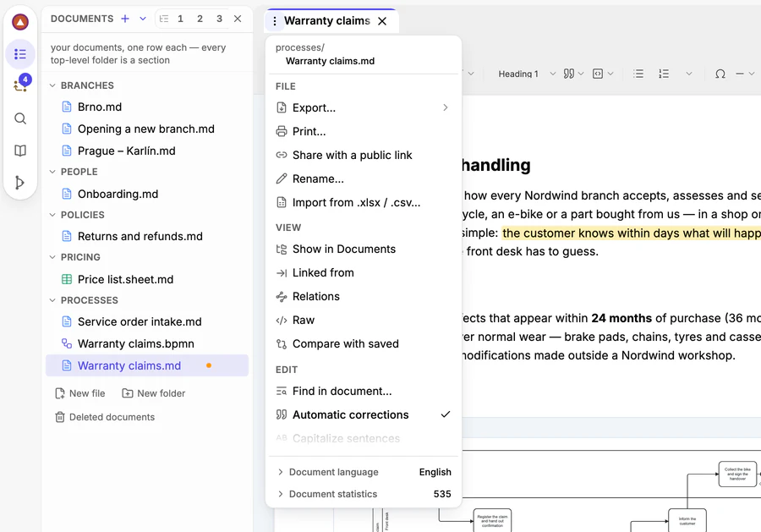The image size is (761, 532).
Task: Collapse the PEOPLE section
Action: tap(52, 172)
